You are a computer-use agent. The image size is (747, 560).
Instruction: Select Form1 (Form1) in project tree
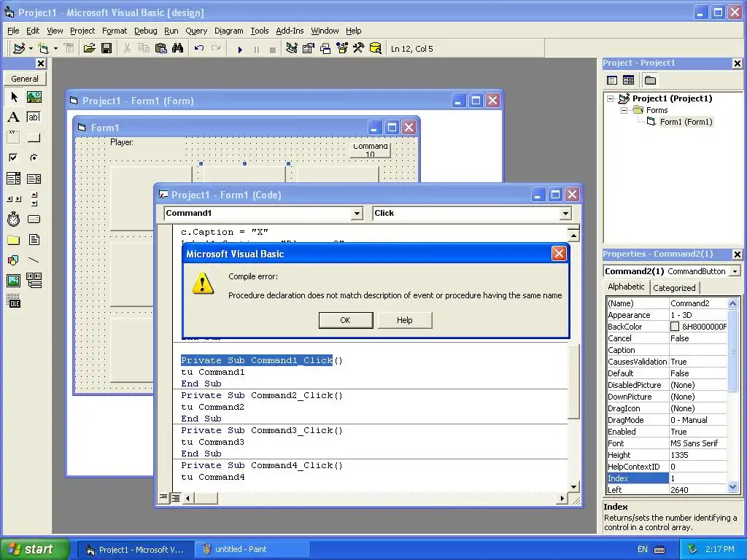(686, 122)
